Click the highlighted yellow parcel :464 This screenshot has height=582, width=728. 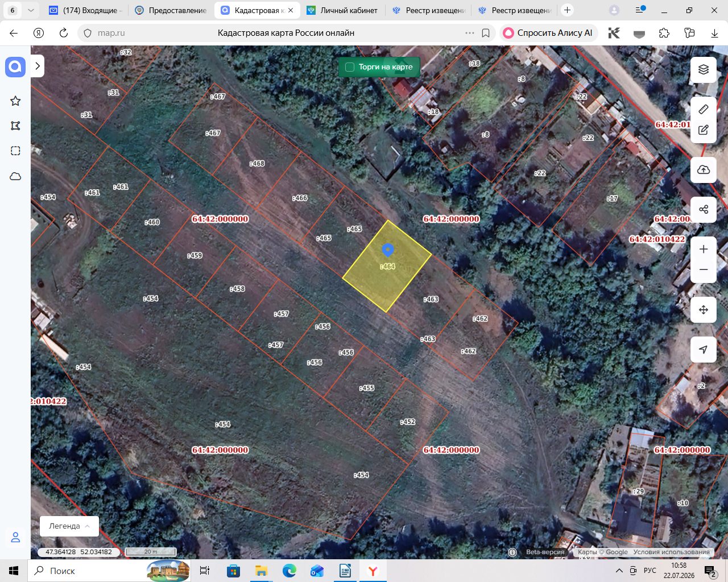[x=387, y=266]
